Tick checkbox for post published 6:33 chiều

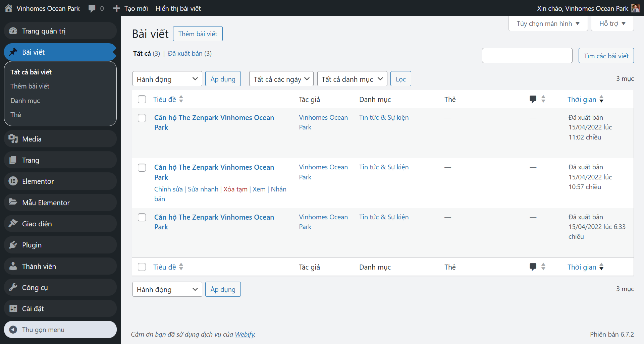pyautogui.click(x=142, y=217)
